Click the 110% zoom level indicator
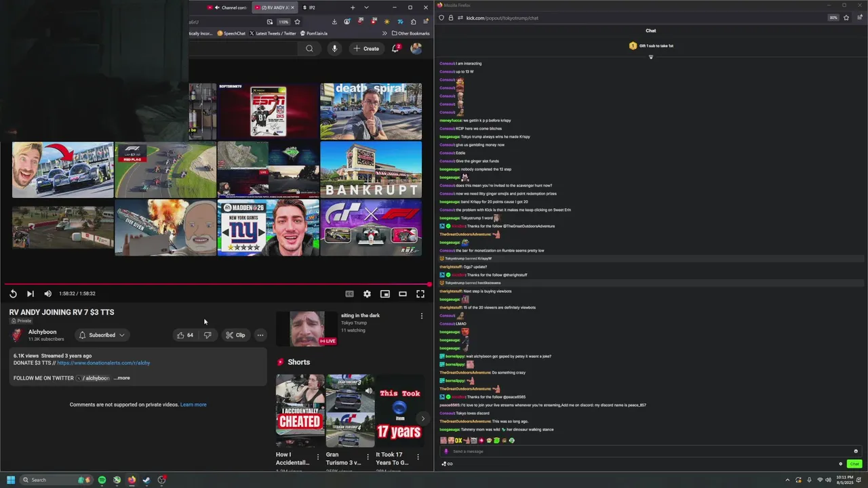The image size is (868, 488). coord(283,22)
